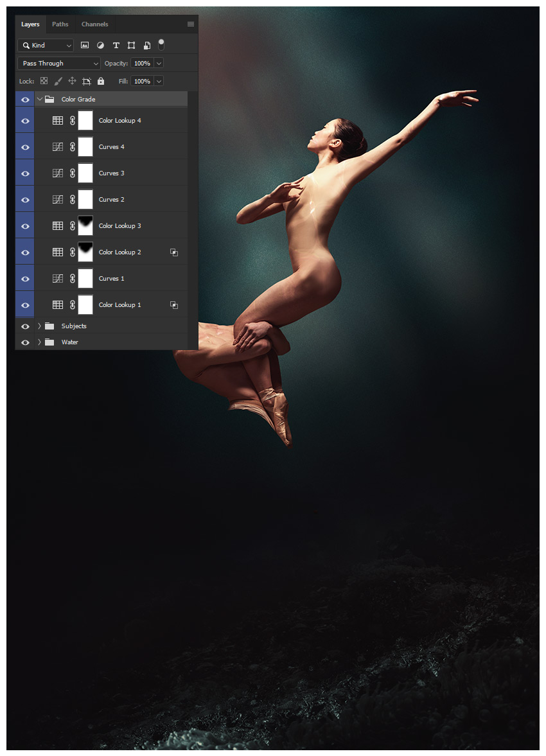Expand the Water group
Viewport: 546px width, 756px height.
[x=40, y=342]
